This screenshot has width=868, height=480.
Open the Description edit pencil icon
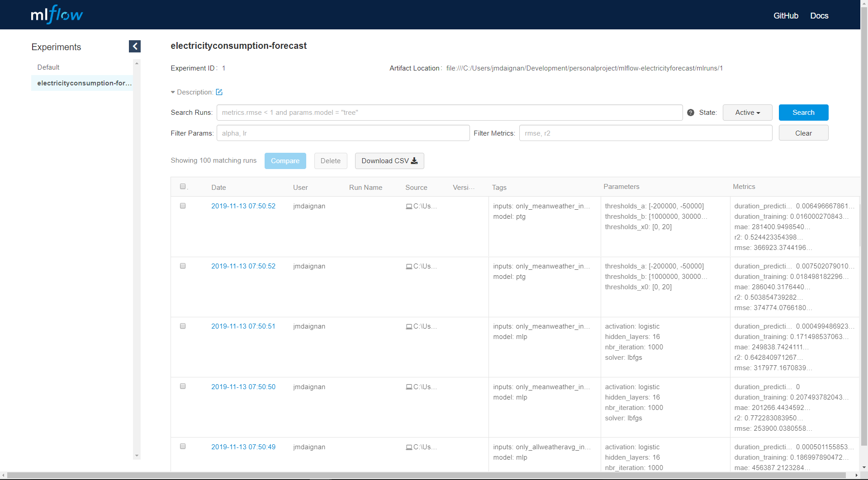tap(219, 92)
